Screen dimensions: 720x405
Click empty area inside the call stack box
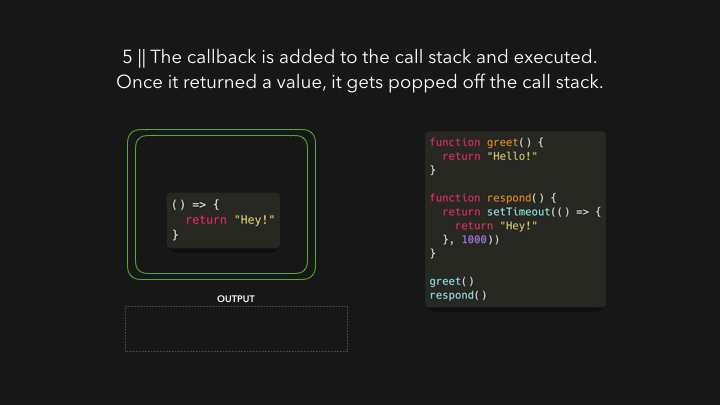click(221, 163)
